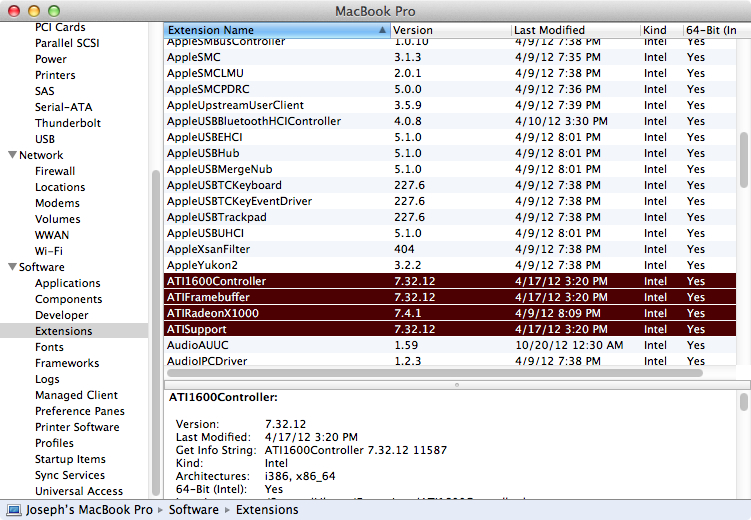Sort by the Last Modified column header
The image size is (751, 520).
click(576, 30)
